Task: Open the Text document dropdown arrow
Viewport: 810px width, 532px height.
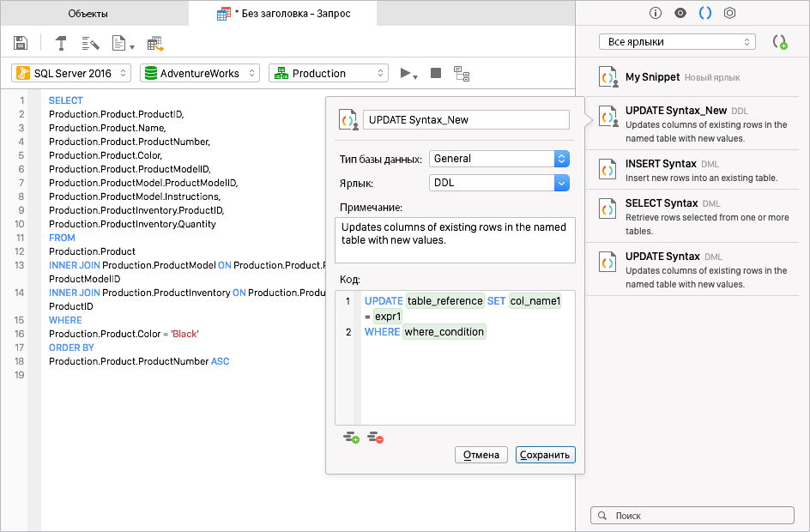Action: coord(132,47)
